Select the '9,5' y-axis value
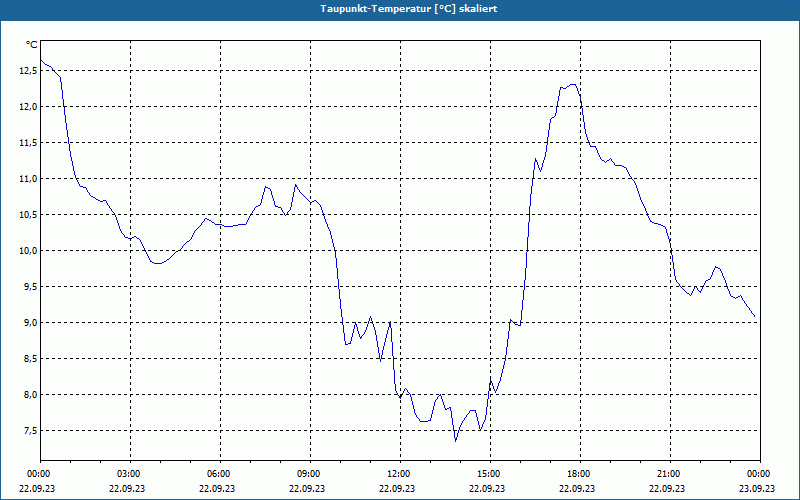 (x=30, y=287)
